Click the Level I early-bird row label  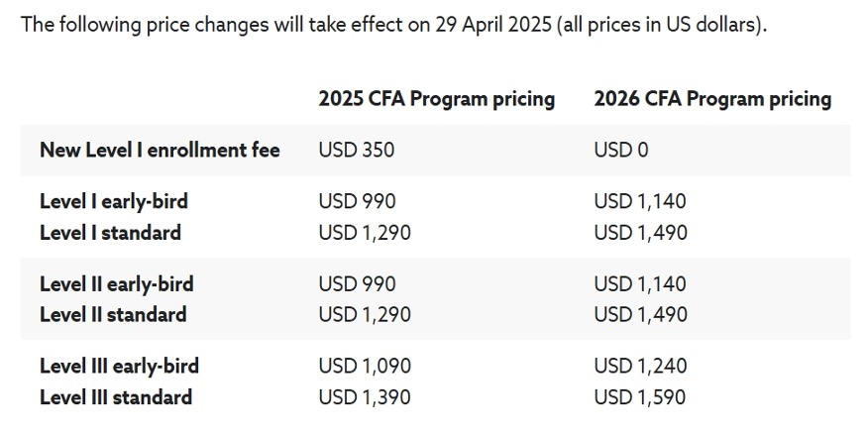click(113, 201)
